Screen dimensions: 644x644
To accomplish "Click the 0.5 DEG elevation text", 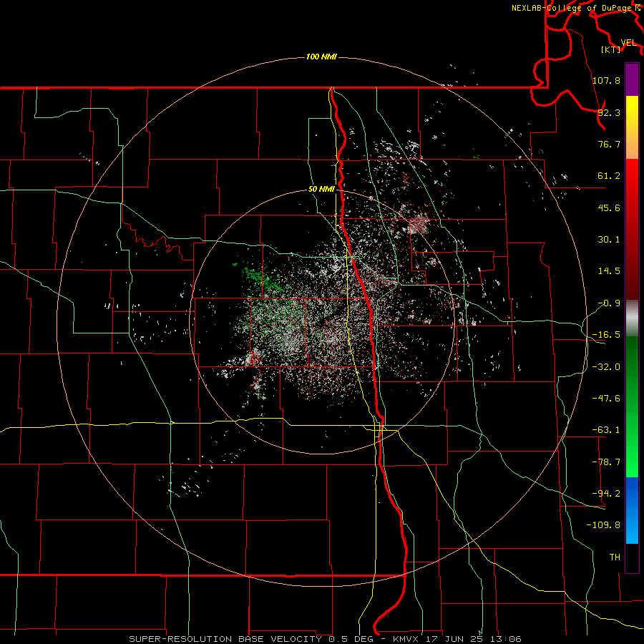I will pyautogui.click(x=351, y=639).
